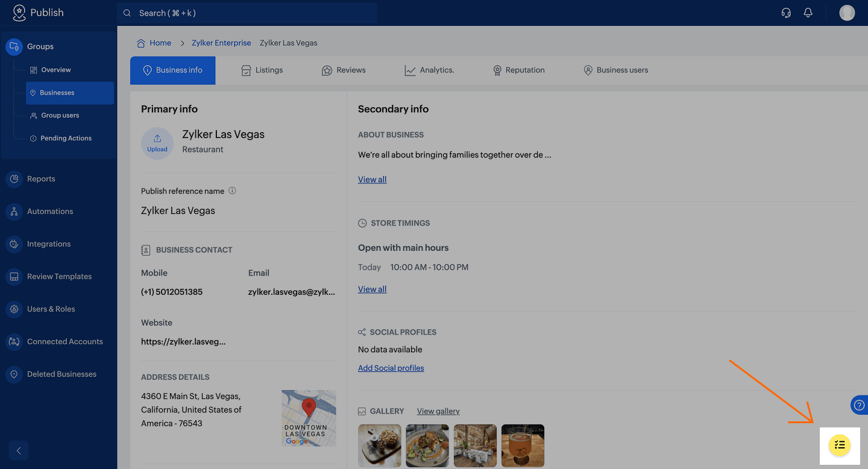Open the Overview tree item
This screenshot has width=868, height=469.
click(51, 70)
